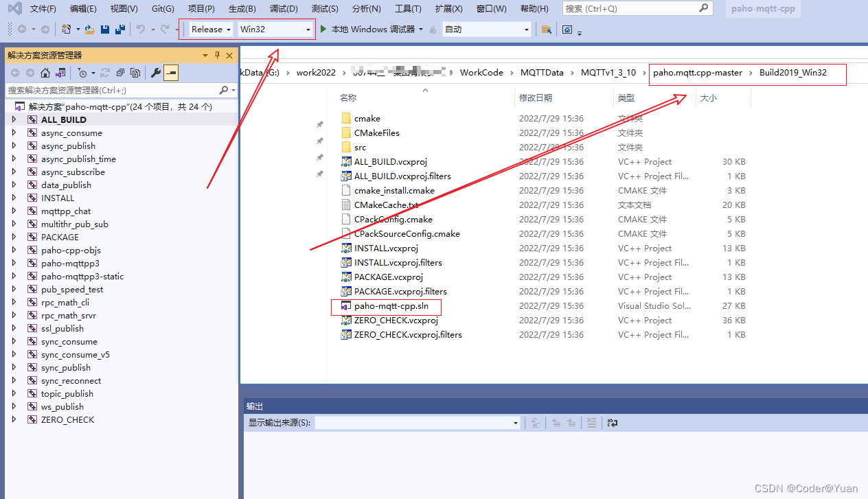Screen dimensions: 868x499
Task: Click the Solution Explorer sync refresh icon
Action: click(105, 73)
